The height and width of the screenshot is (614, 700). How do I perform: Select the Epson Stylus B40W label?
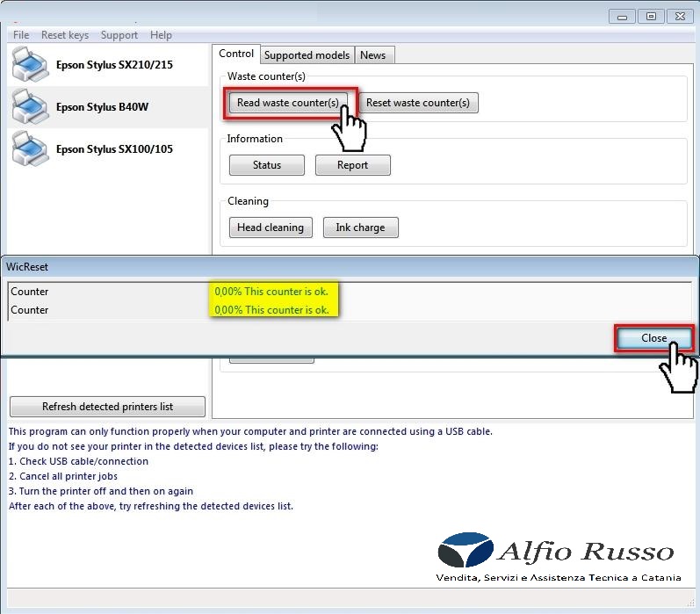click(x=102, y=106)
